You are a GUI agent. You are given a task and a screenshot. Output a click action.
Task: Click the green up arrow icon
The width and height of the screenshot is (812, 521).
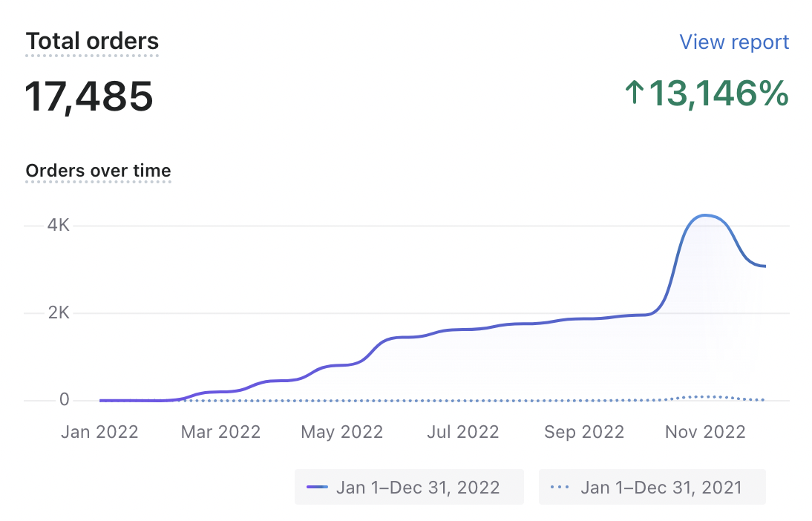coord(634,94)
